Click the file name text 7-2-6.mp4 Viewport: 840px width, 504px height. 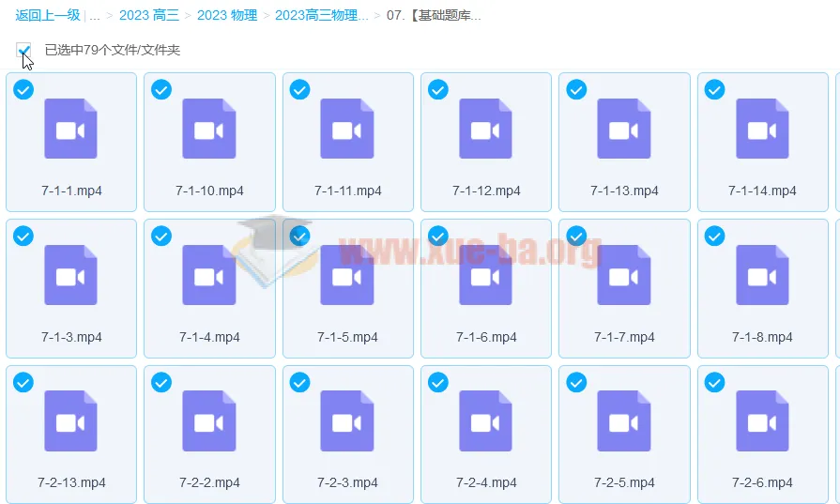click(762, 482)
